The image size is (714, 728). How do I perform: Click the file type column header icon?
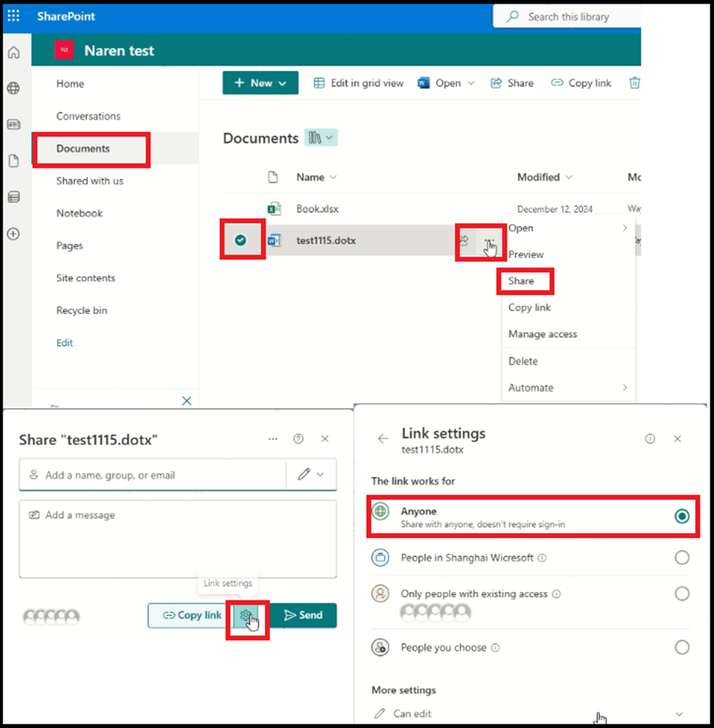point(273,178)
